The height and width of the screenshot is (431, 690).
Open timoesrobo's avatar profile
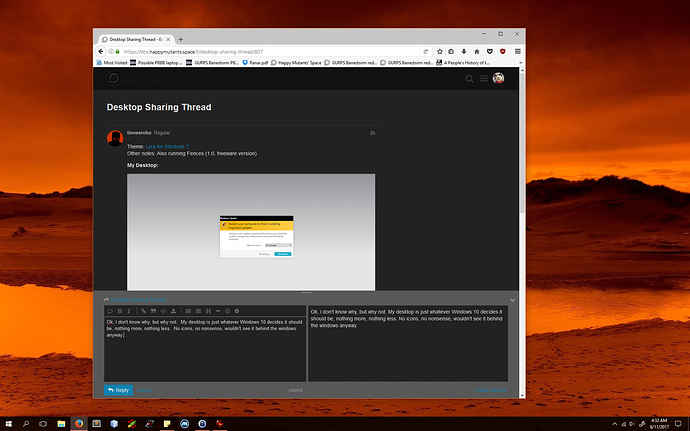115,138
